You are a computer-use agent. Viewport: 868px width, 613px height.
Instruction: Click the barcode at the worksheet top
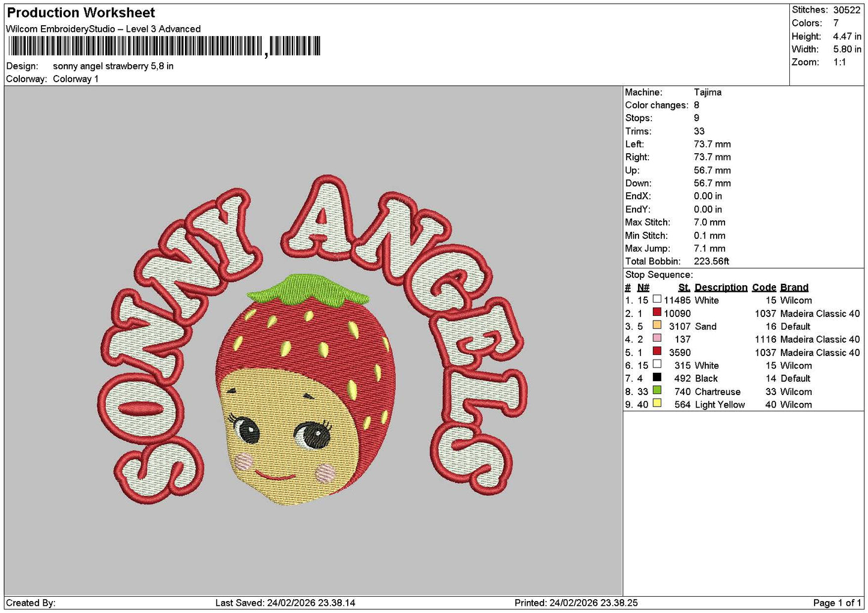point(164,46)
